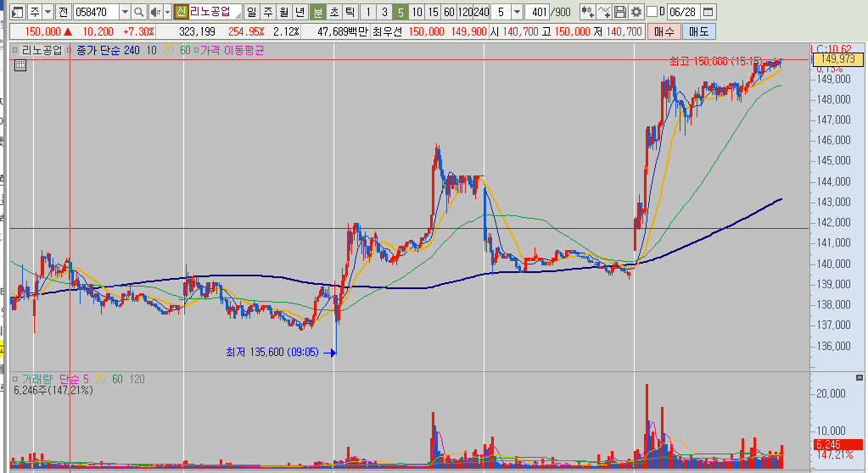Click the green 60 moving average legend
The width and height of the screenshot is (868, 473).
point(185,50)
